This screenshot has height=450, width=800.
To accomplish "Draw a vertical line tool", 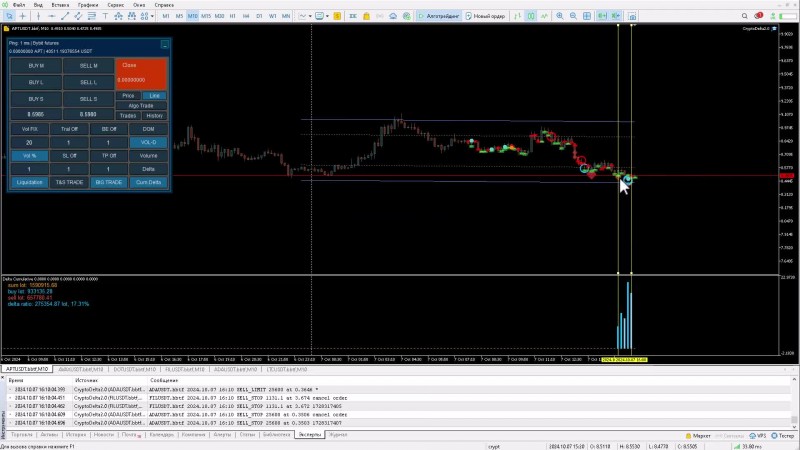I will 38,16.
